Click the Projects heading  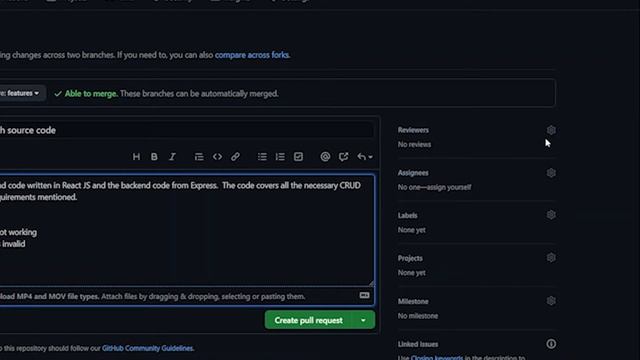click(410, 258)
